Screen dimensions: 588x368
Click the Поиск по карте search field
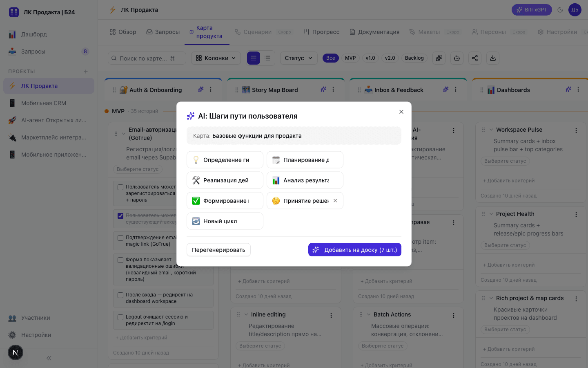146,58
